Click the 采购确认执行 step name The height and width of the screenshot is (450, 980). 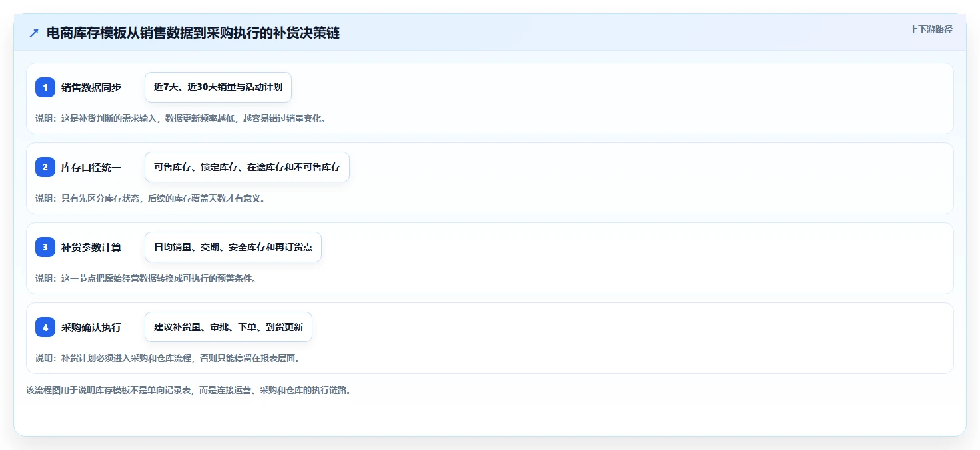click(91, 327)
